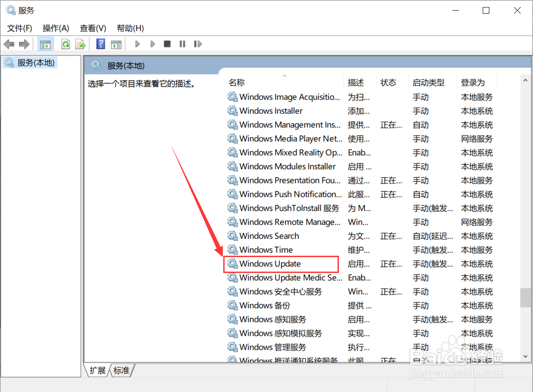
Task: Maximize the 服务 window
Action: tap(486, 10)
